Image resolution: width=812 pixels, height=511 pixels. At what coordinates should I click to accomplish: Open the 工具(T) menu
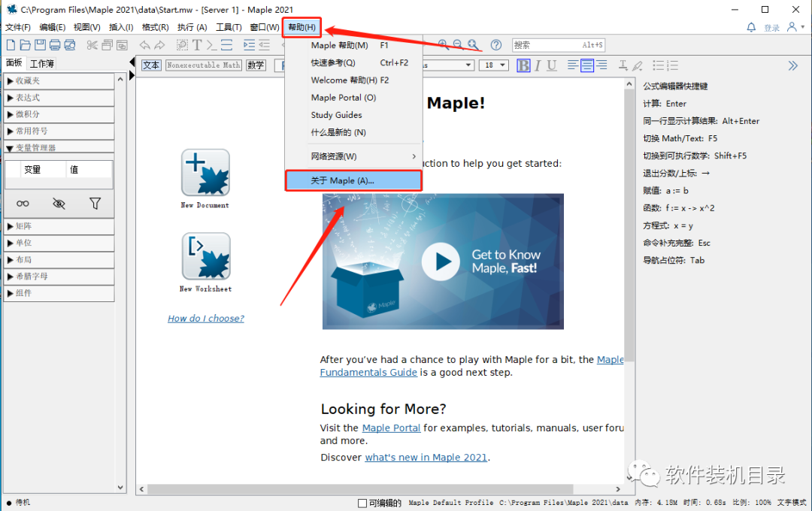[229, 28]
